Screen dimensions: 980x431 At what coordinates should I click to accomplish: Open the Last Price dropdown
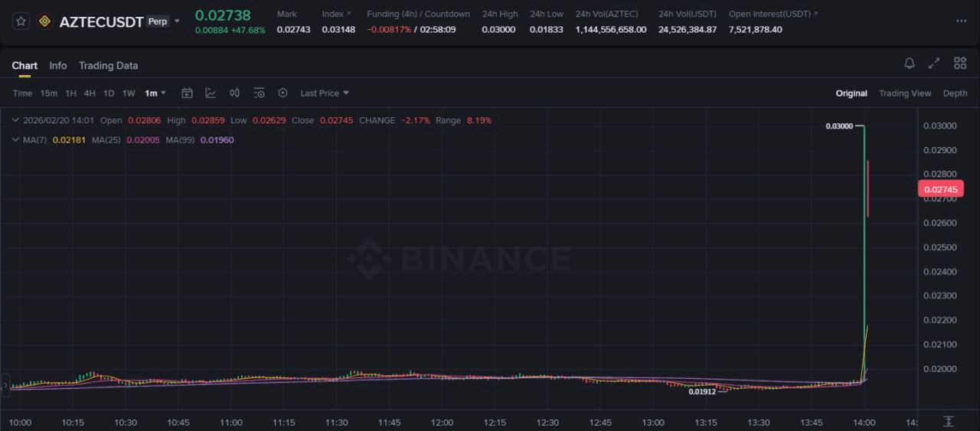coord(324,93)
